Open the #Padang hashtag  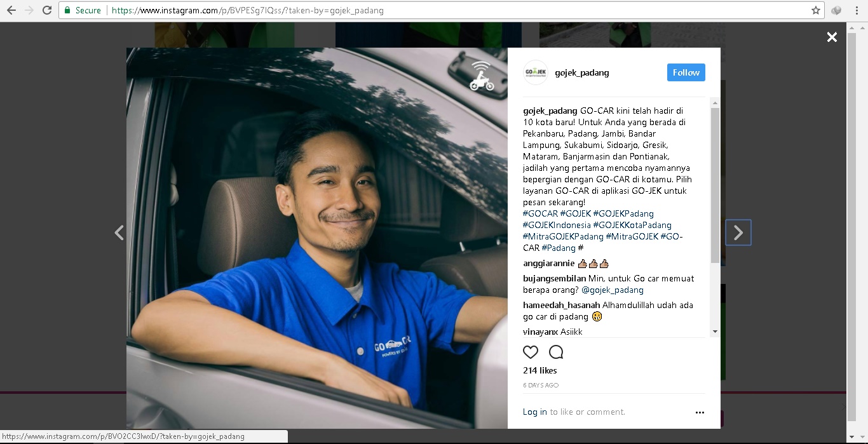click(559, 248)
